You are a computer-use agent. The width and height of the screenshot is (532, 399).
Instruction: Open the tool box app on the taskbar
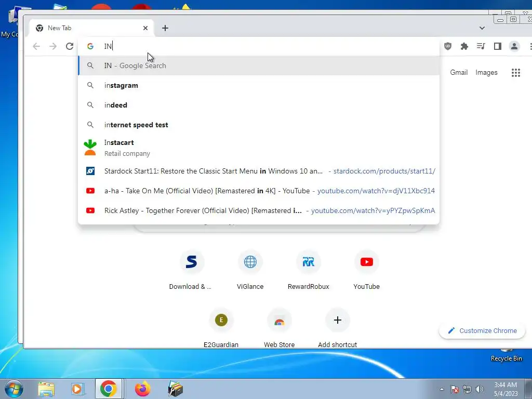point(176,389)
